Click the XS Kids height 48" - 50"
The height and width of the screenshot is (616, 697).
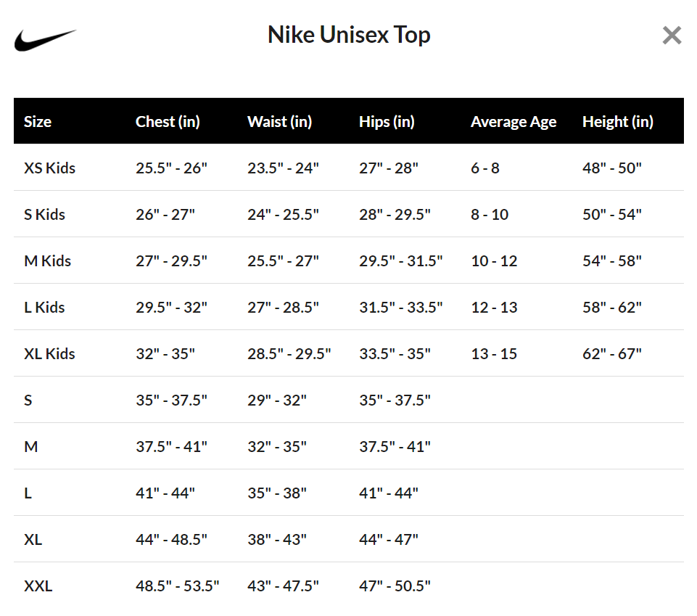pos(612,168)
